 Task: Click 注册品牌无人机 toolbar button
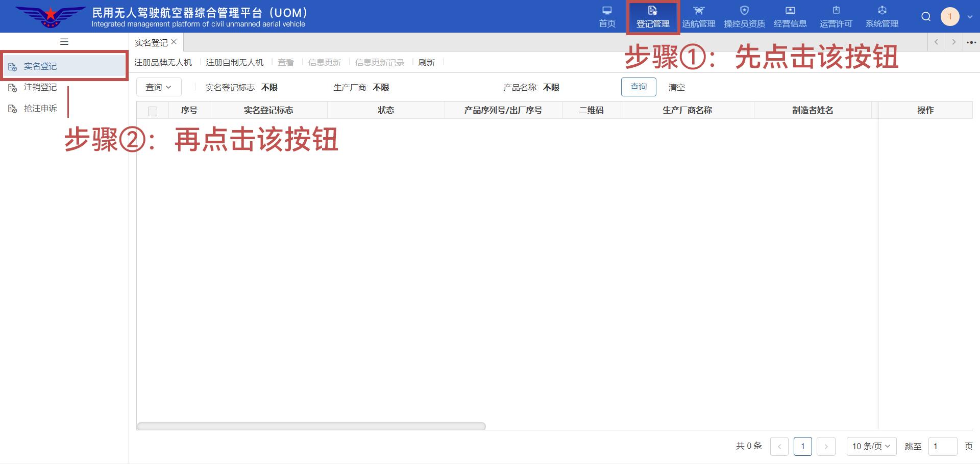coord(163,62)
